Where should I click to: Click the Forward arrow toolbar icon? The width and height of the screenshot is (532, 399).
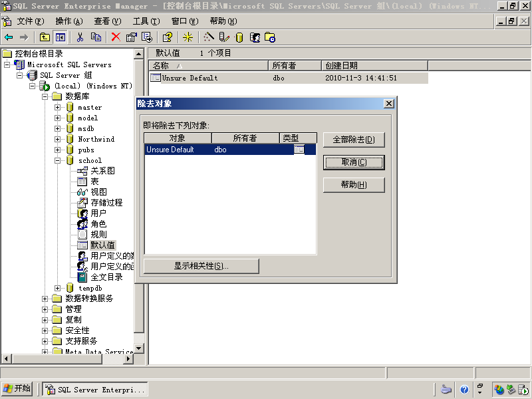click(24, 37)
